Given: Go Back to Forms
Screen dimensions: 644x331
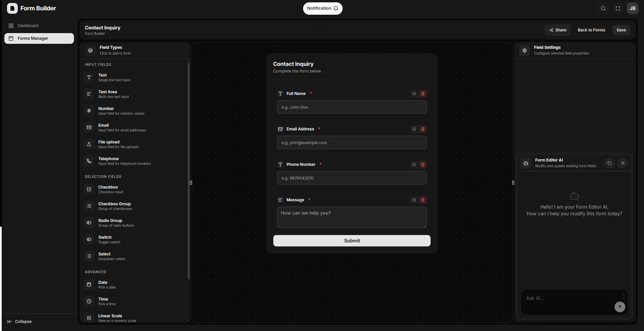Looking at the screenshot, I should (x=591, y=30).
